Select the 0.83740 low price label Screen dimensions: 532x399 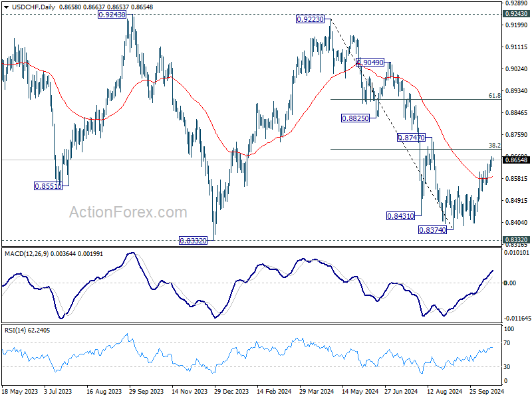(x=433, y=230)
